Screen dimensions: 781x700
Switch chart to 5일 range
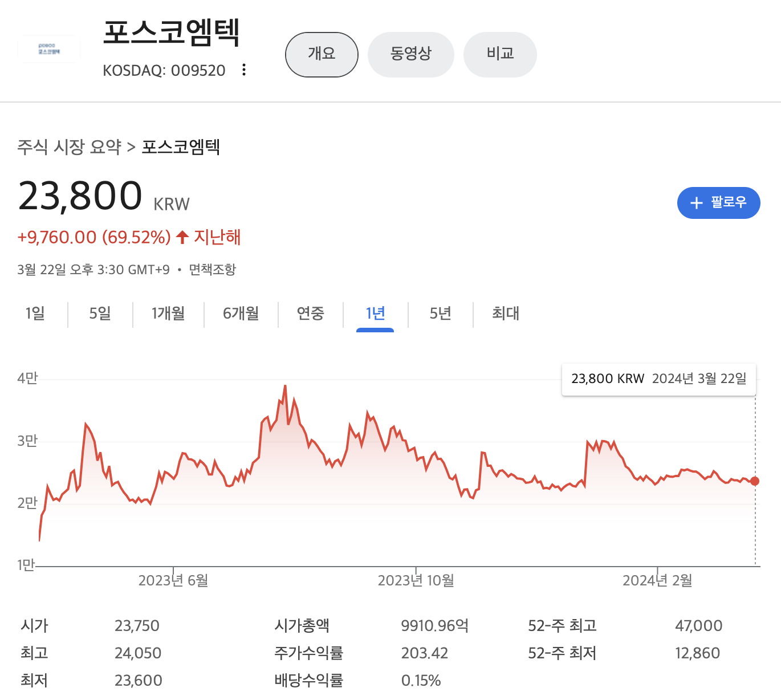100,314
